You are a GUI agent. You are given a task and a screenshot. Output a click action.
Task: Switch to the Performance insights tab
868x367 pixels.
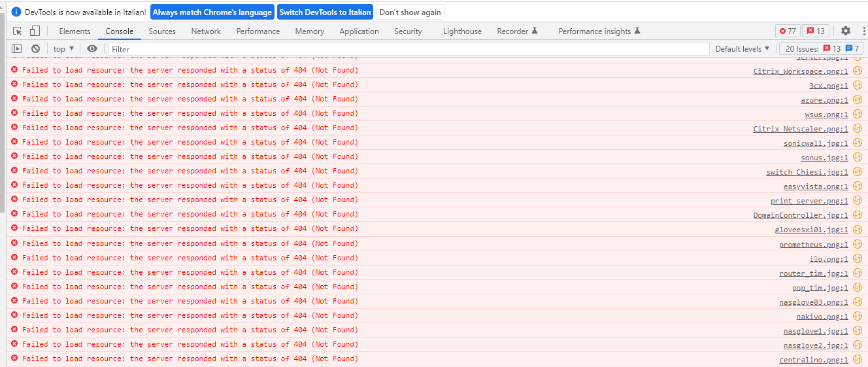click(x=599, y=31)
